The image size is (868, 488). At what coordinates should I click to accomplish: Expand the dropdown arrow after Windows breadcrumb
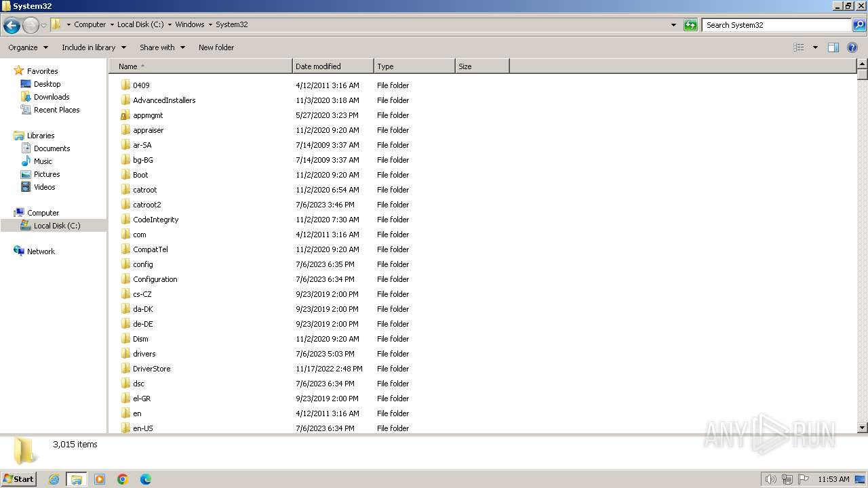[x=210, y=24]
